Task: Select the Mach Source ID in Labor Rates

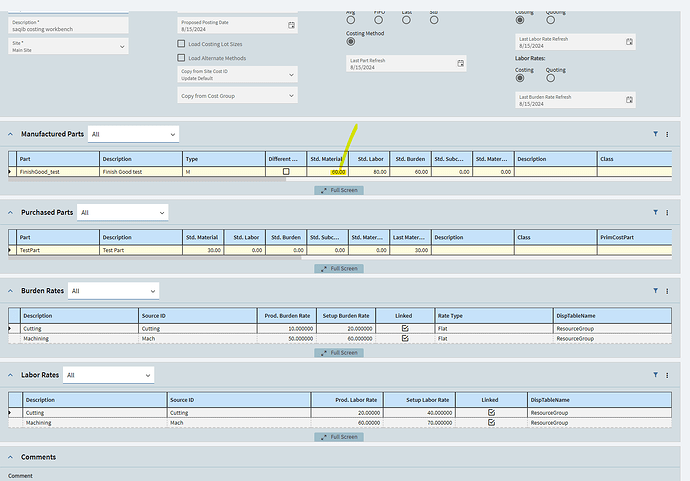Action: [x=239, y=422]
